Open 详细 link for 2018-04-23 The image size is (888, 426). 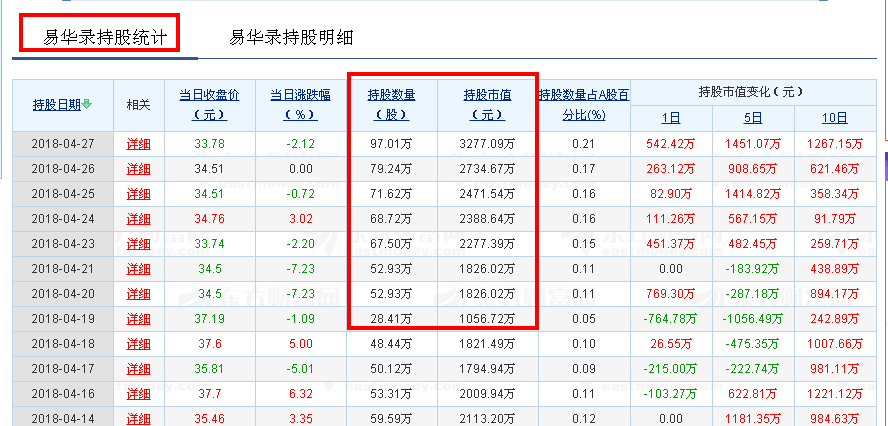point(139,244)
